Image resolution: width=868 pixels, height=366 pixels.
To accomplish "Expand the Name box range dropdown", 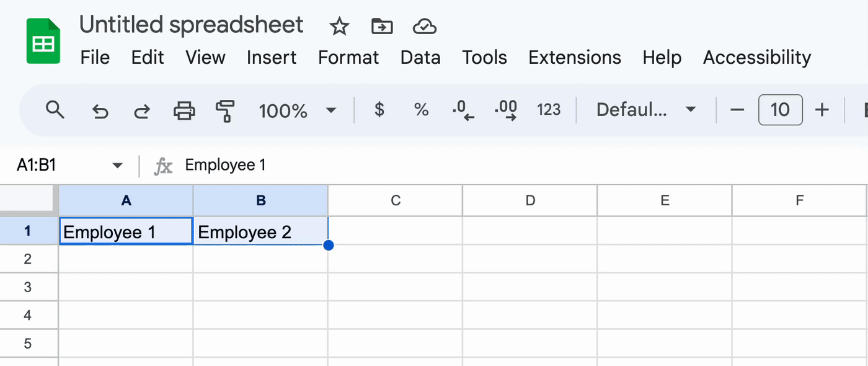I will [117, 166].
